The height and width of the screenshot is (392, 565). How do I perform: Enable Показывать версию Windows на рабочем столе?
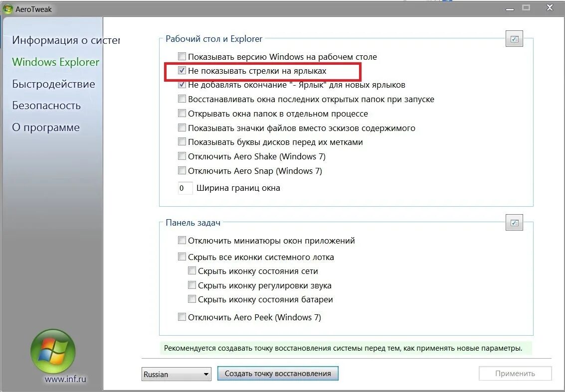click(x=182, y=56)
